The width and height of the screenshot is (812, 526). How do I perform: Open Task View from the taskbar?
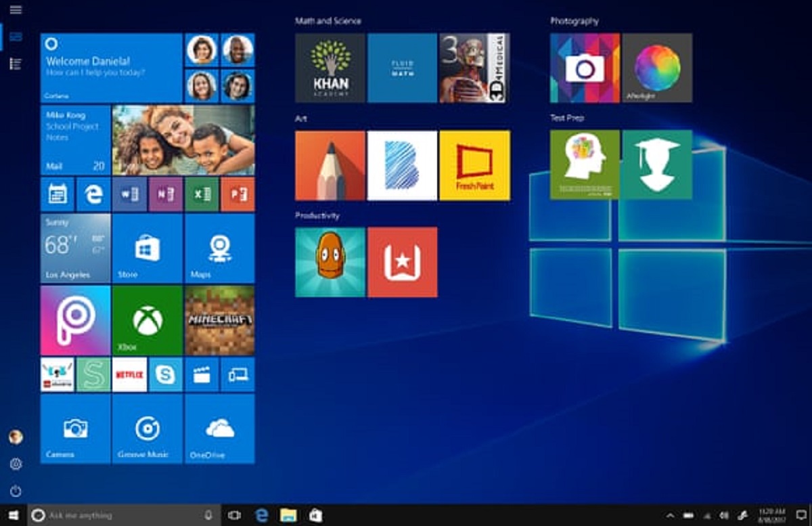(x=234, y=515)
